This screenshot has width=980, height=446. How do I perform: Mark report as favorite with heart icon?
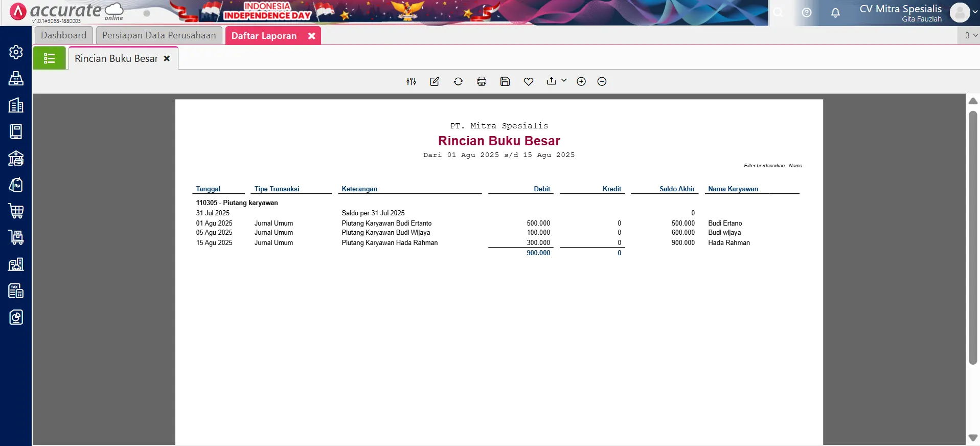pyautogui.click(x=529, y=81)
